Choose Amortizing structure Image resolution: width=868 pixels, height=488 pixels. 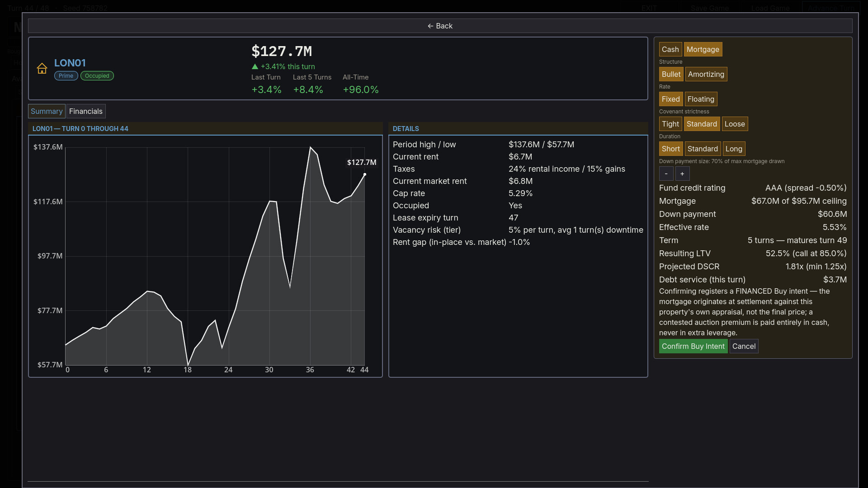(706, 74)
